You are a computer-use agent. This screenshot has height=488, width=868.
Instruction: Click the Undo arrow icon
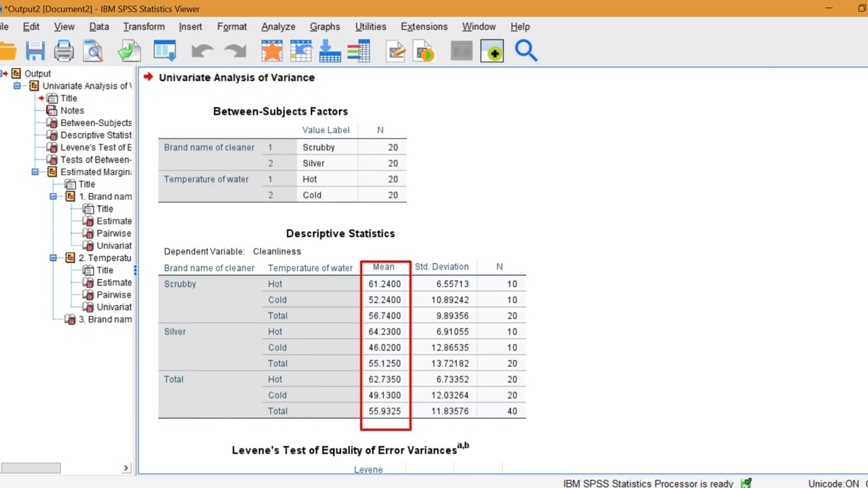(202, 52)
